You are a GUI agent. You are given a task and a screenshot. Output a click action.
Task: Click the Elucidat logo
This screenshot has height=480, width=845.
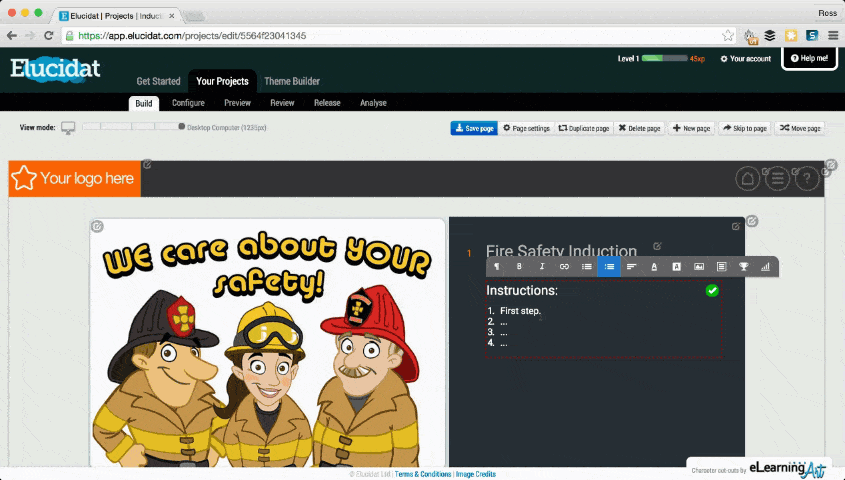pyautogui.click(x=55, y=69)
